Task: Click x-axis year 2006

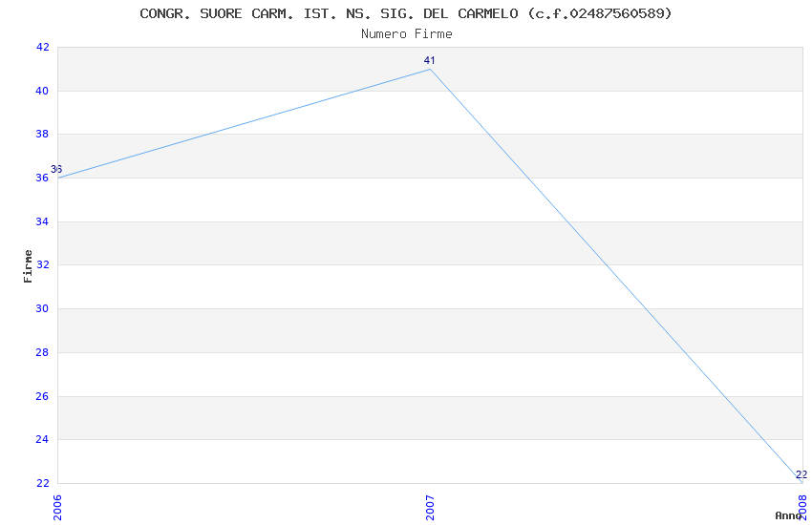Action: (57, 508)
